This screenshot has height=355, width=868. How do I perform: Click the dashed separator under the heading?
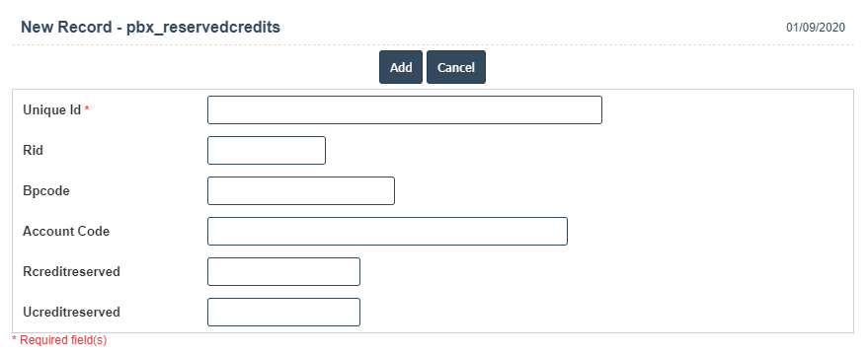tap(433, 44)
